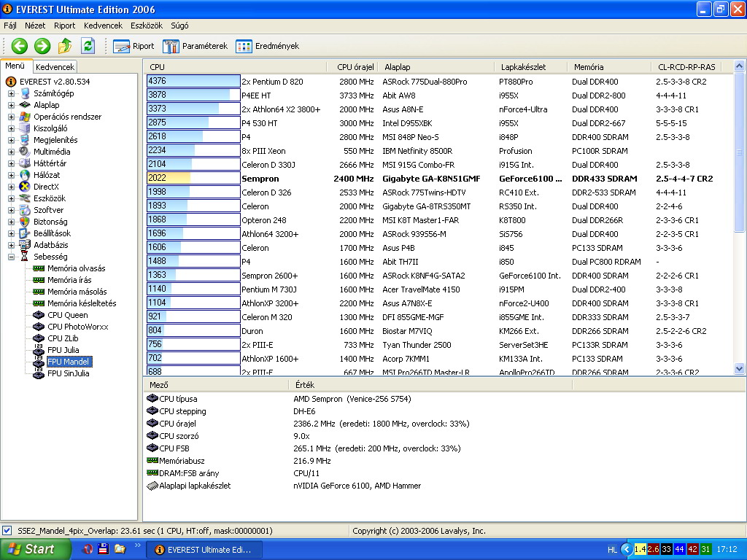Select the Szoftver icon in the tree

[x=25, y=210]
